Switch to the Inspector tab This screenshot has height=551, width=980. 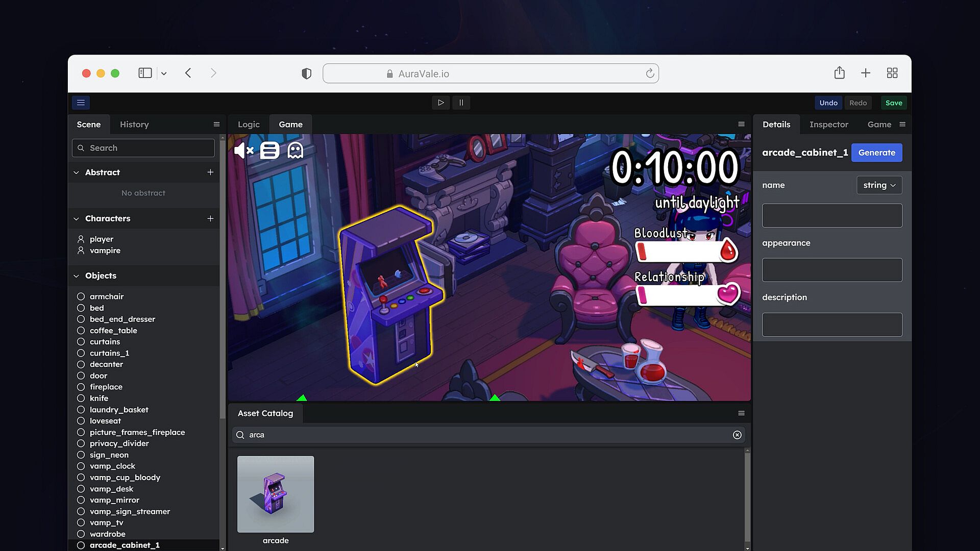coord(828,124)
